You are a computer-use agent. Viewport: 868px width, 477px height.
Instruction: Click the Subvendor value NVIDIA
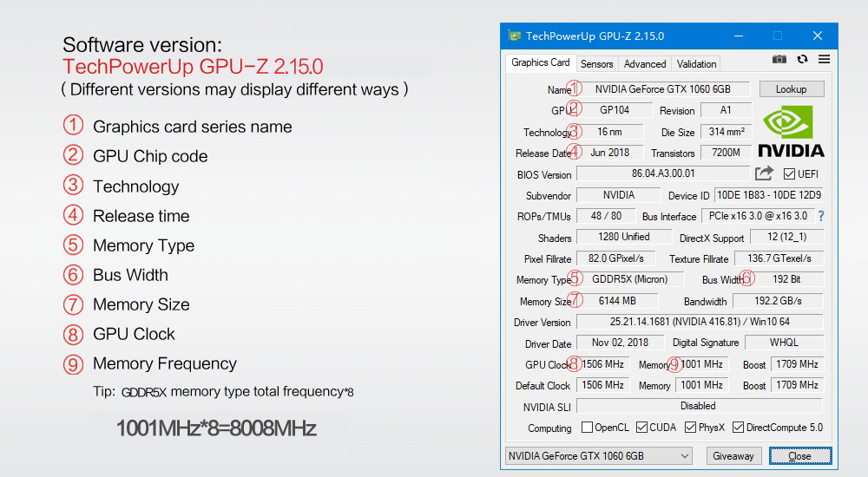pos(618,195)
